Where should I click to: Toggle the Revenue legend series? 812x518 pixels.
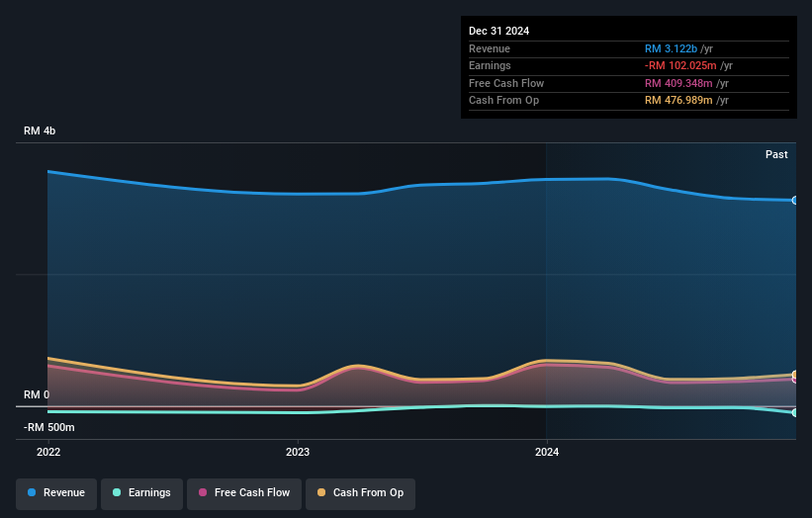(x=56, y=493)
